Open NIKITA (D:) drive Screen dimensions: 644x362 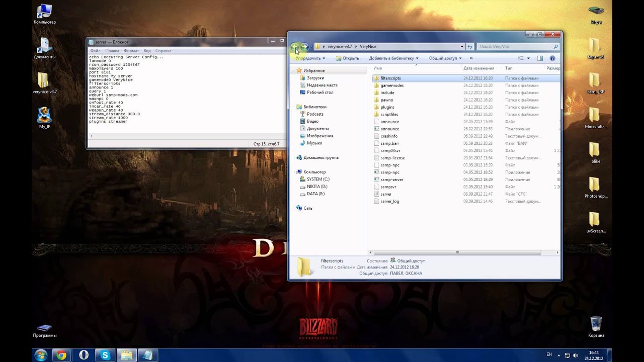(x=317, y=187)
